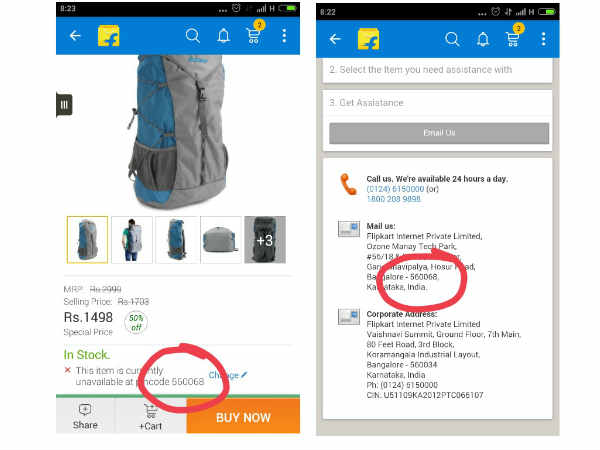Call the (0124) 6150000 number link
Screen dimensions: 600x450
[395, 189]
